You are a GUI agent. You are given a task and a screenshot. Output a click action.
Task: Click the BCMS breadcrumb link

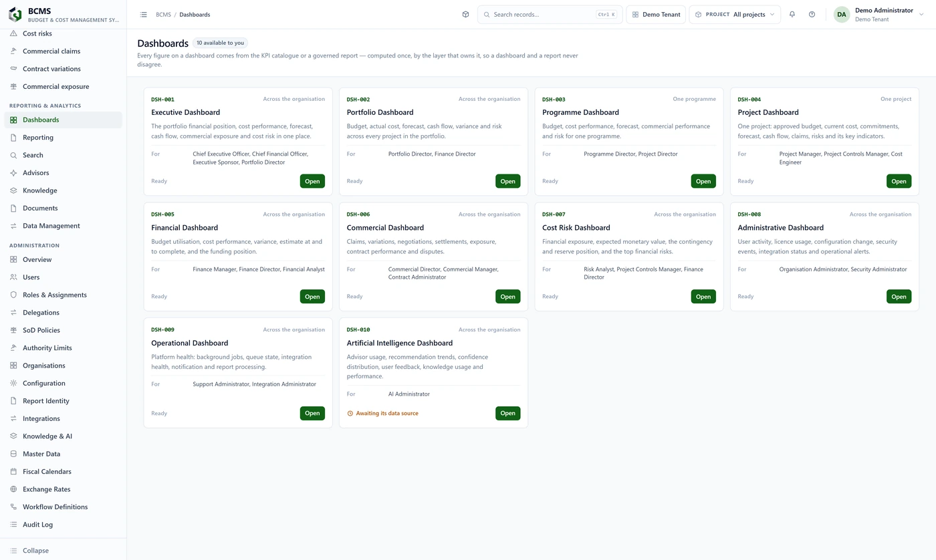(163, 14)
